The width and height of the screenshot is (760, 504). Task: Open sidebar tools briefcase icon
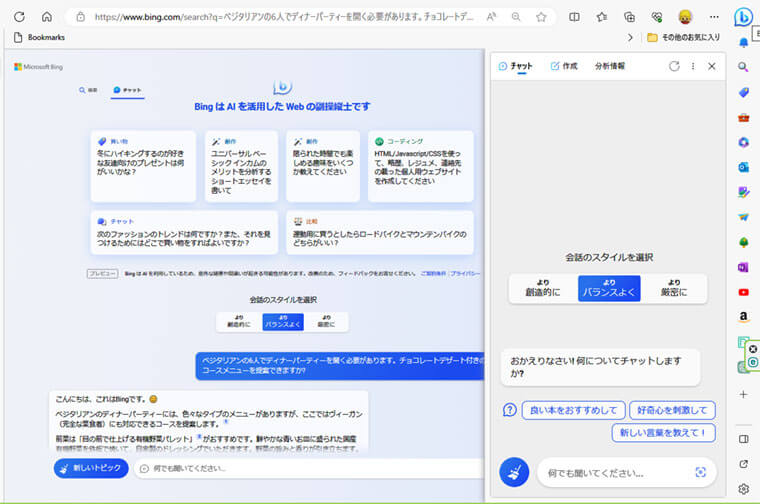(744, 117)
